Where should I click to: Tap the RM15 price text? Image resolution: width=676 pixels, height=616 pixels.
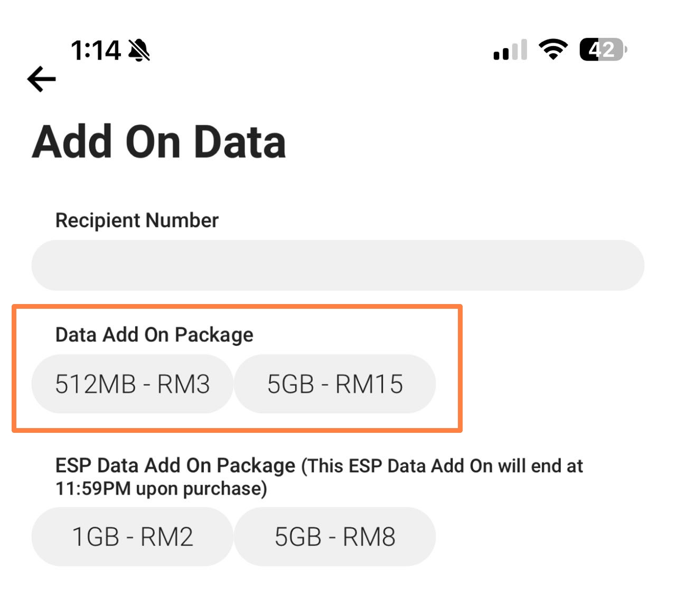point(369,384)
